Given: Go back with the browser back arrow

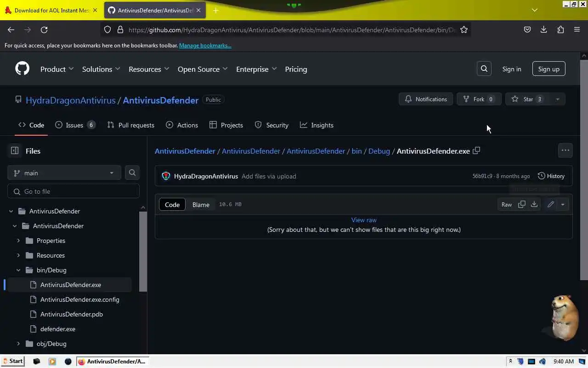Looking at the screenshot, I should 11,29.
